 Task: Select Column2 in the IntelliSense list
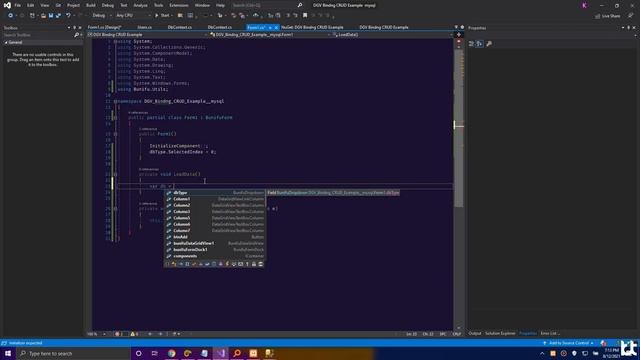(x=215, y=205)
